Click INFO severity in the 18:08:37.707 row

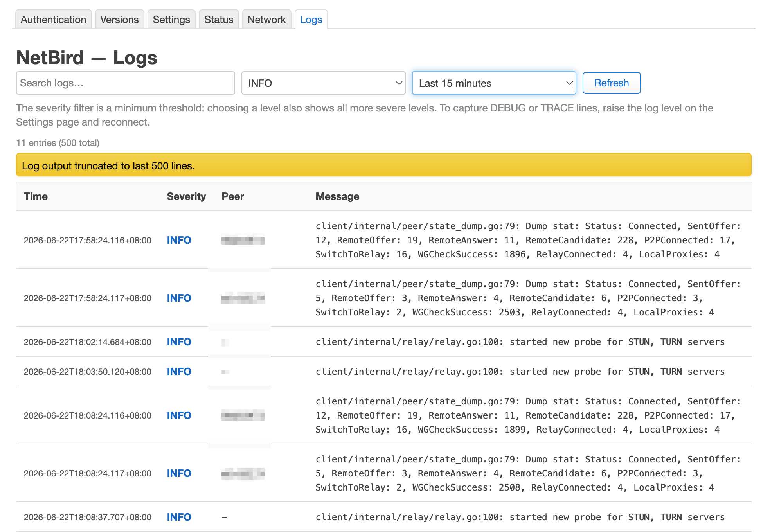(179, 517)
